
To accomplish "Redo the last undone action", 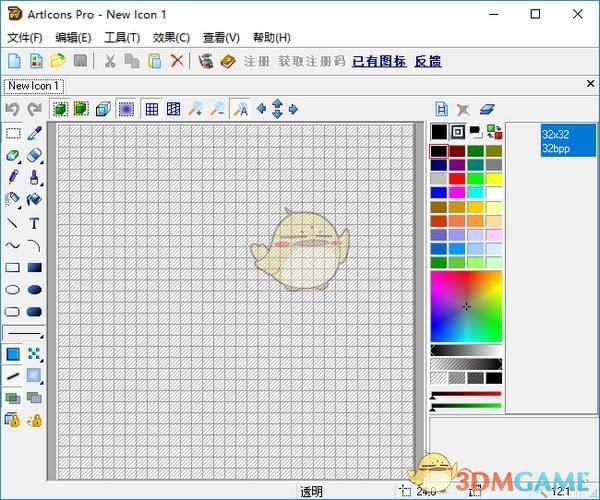I will coord(34,109).
